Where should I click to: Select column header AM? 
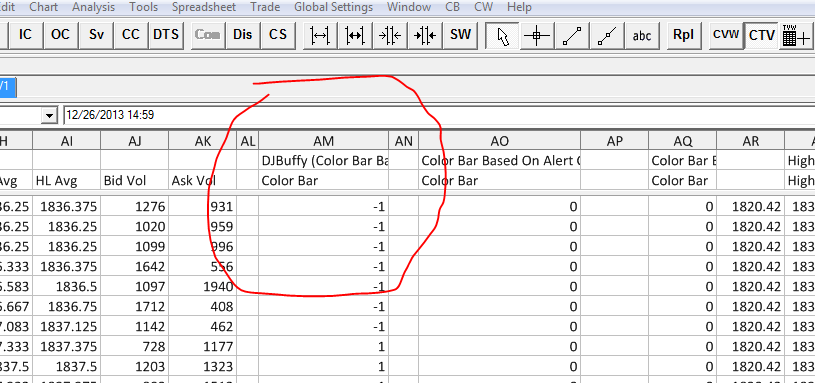coord(324,141)
